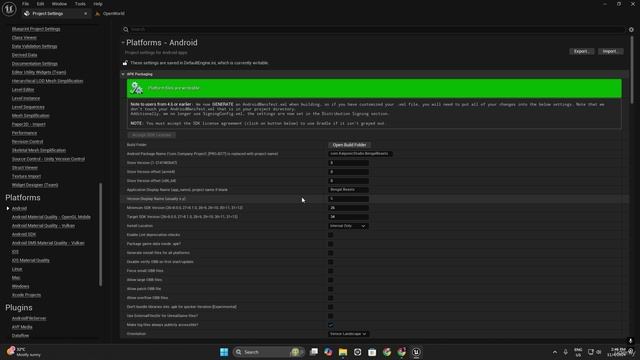
Task: Click the Import button
Action: 611,51
